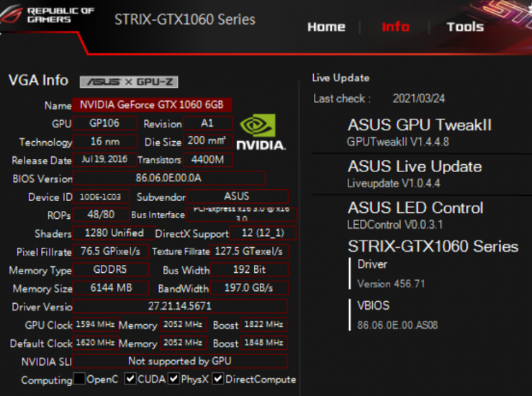Click the STRIX-GTX1060 Series update entry
Screen dimensions: 532x396
click(x=433, y=246)
